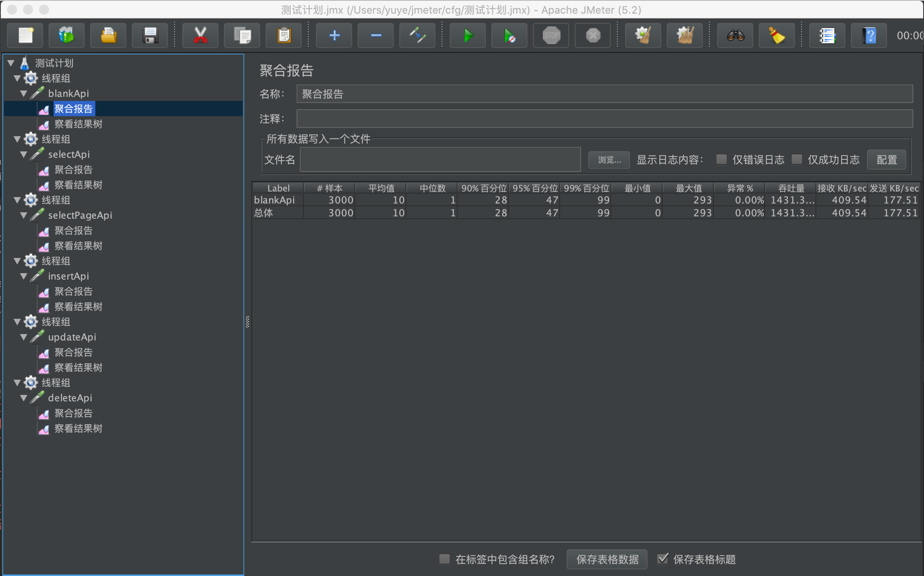Screen dimensions: 924x576
Task: Uncheck the 保存表格标题 checkbox
Action: point(663,559)
